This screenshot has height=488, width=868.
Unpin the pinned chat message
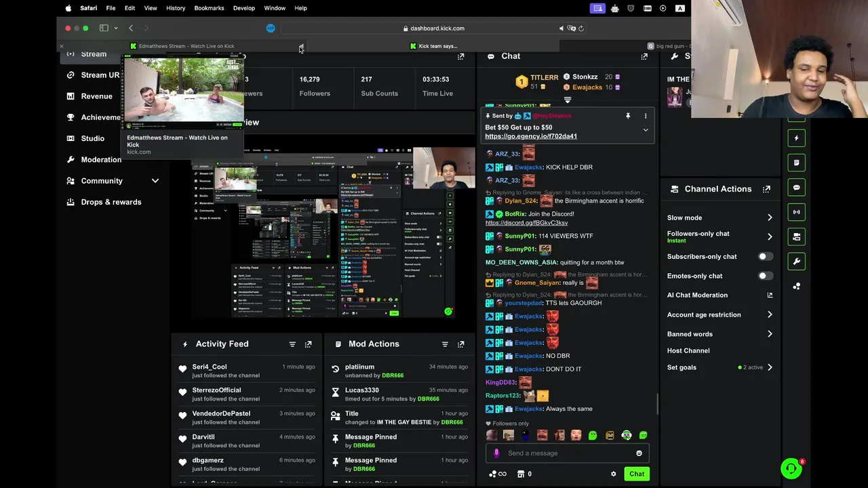(x=628, y=116)
